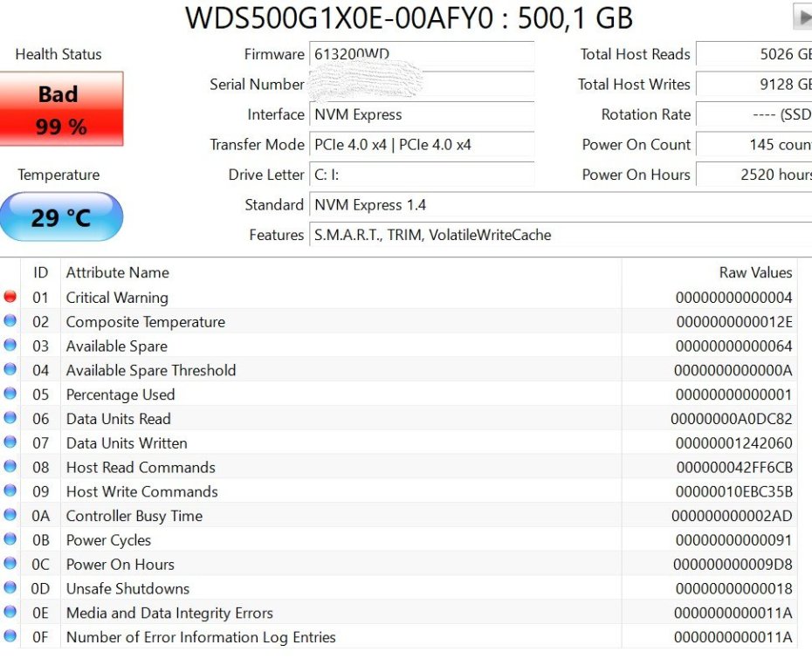This screenshot has height=665, width=812.
Task: Click the Features field with S.M.A.R.T., TRIM
Action: [561, 235]
